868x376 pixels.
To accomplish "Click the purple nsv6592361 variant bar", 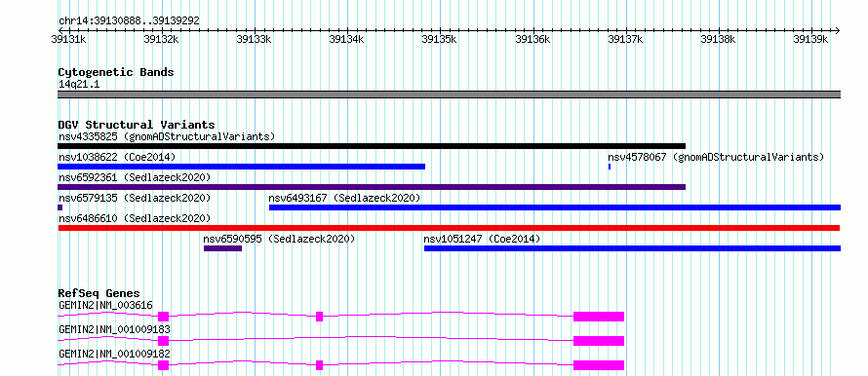I will pos(372,187).
